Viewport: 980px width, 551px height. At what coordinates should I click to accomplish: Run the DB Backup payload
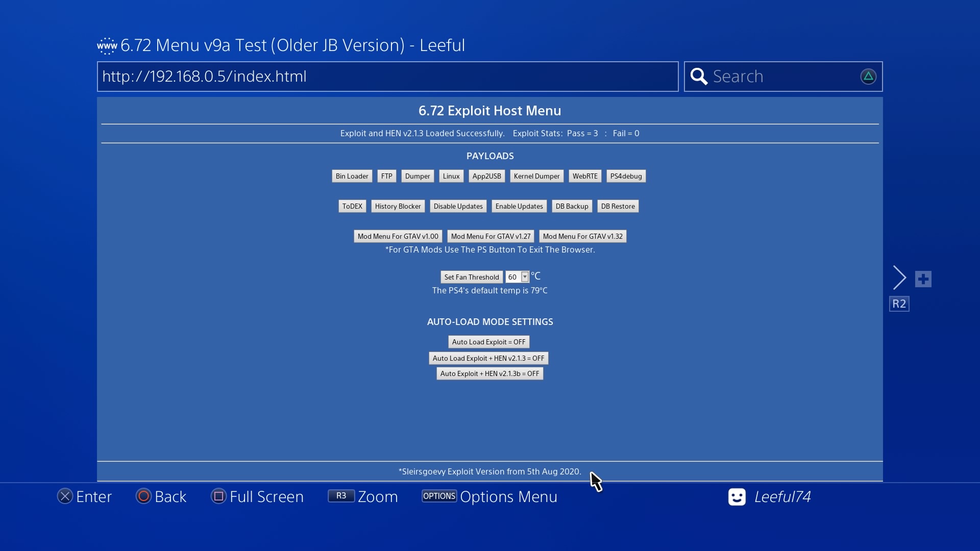tap(572, 206)
